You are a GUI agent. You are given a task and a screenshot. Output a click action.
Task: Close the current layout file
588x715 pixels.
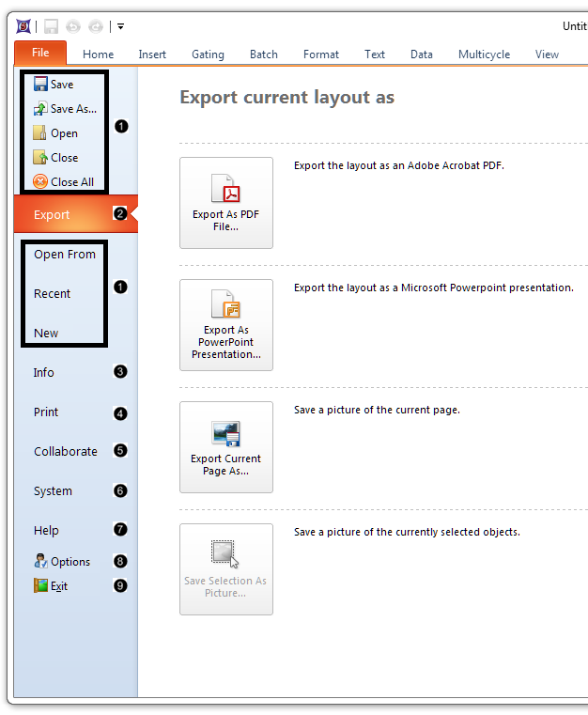64,158
